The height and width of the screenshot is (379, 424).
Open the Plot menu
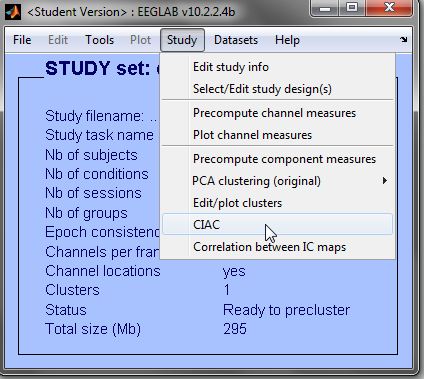click(140, 40)
